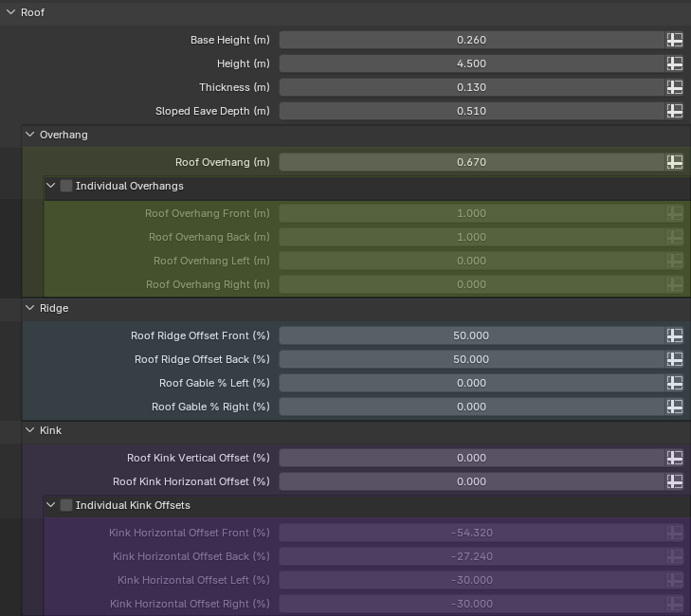Viewport: 691px width, 616px height.
Task: Click the Roof Kink Vertical Offset field
Action: (x=471, y=459)
